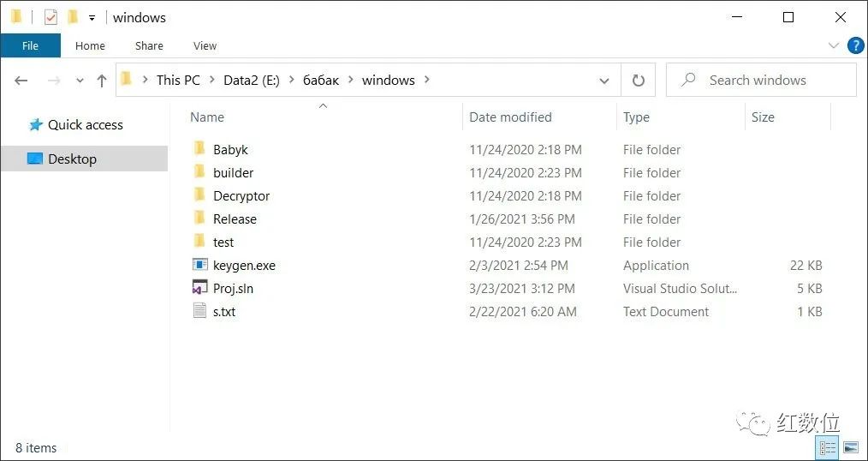868x461 pixels.
Task: Open the Help question mark icon
Action: (856, 45)
